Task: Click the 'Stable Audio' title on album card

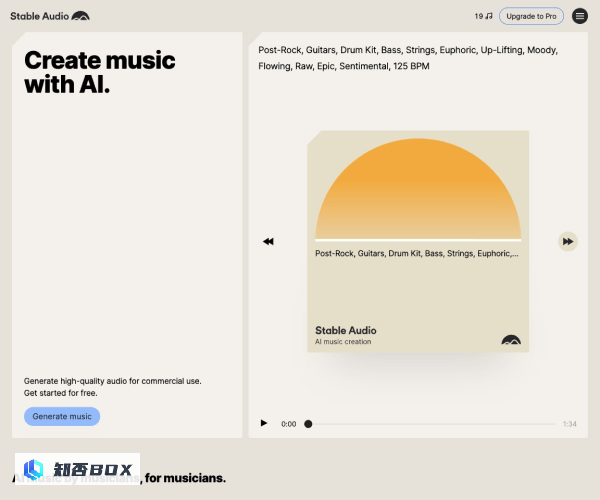Action: [346, 331]
